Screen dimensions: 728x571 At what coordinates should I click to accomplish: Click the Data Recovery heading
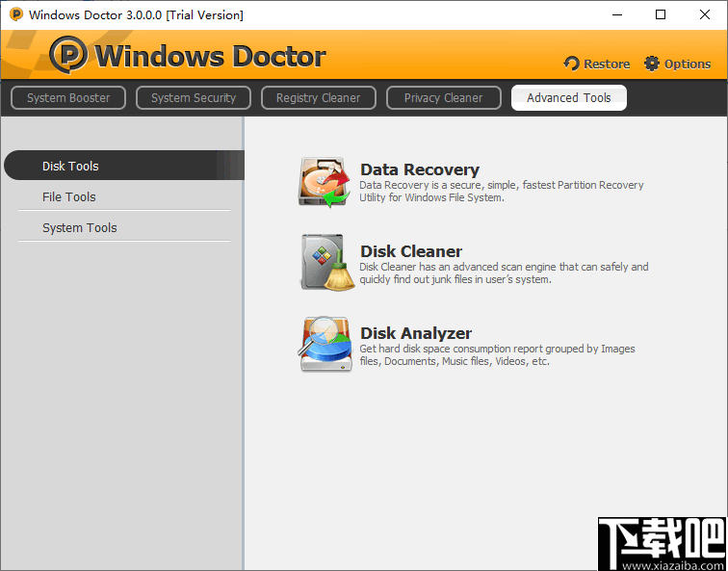420,169
